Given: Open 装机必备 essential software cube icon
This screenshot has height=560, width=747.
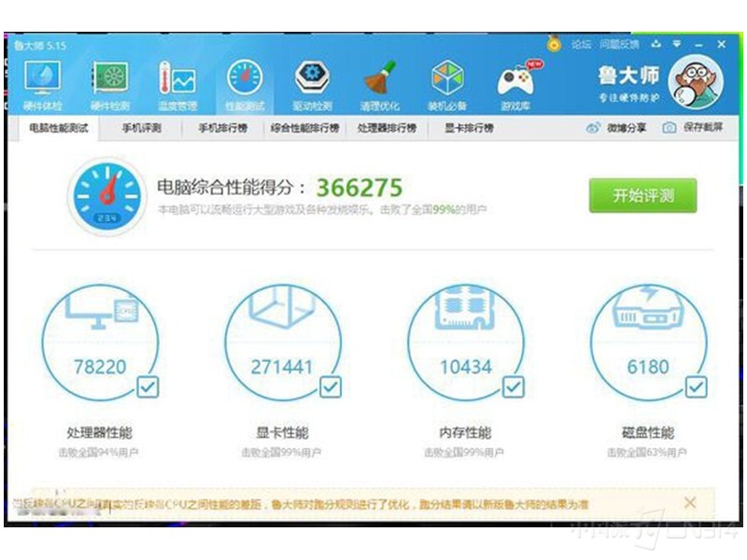Looking at the screenshot, I should 447,80.
